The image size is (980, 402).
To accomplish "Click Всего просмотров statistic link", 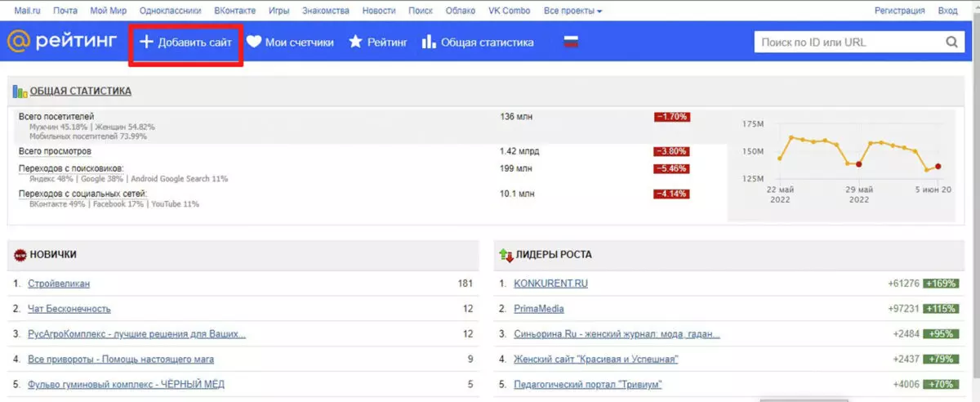I will [x=55, y=151].
